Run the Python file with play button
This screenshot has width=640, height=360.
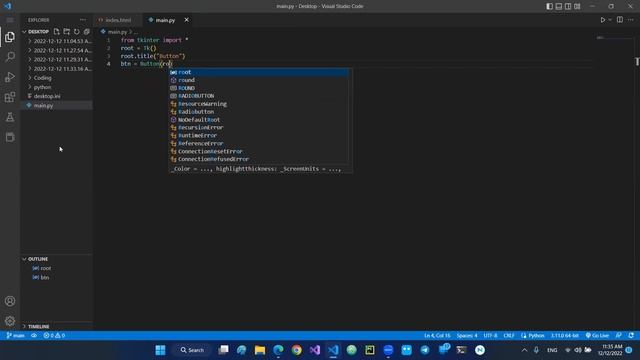point(602,20)
